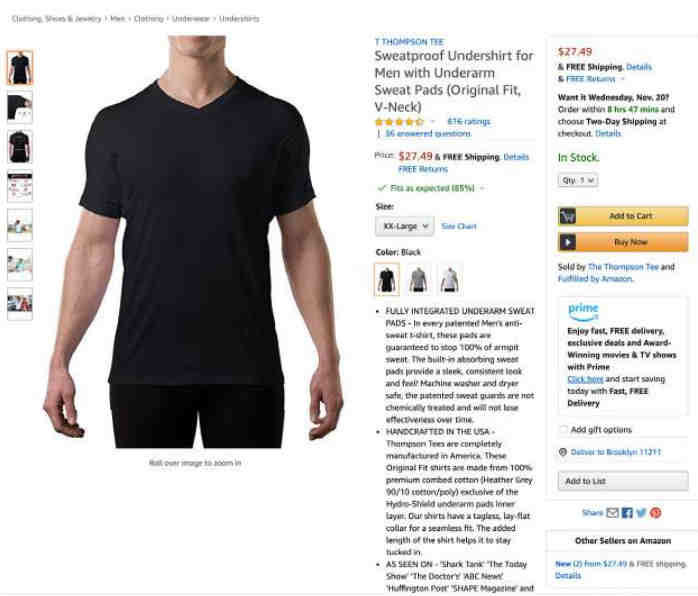The image size is (698, 596).
Task: Expand star rating breakdown arrow
Action: click(x=432, y=122)
